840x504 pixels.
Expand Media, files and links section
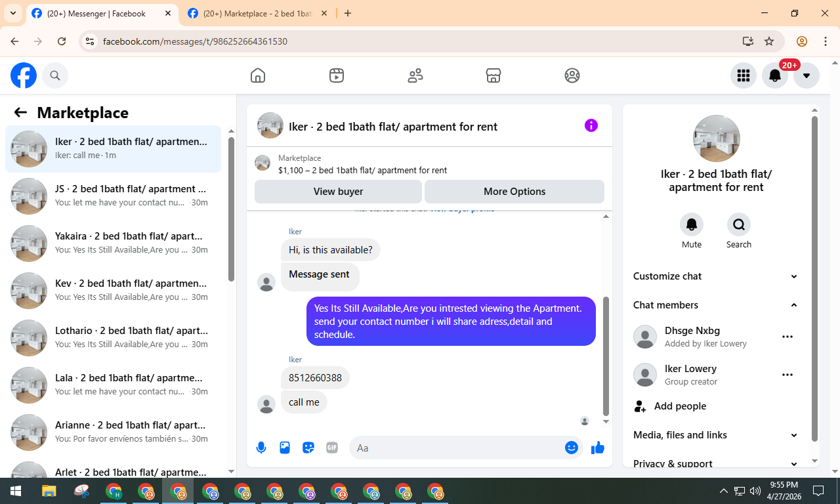[716, 435]
